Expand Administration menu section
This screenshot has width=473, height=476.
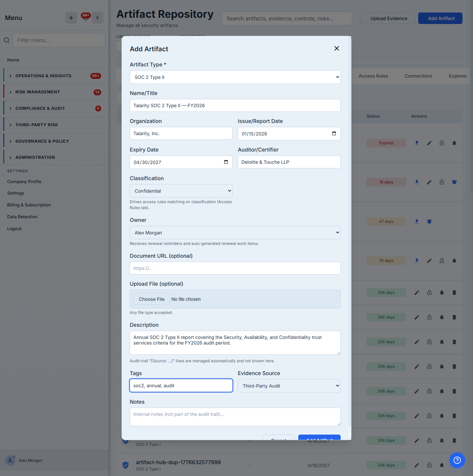54,157
